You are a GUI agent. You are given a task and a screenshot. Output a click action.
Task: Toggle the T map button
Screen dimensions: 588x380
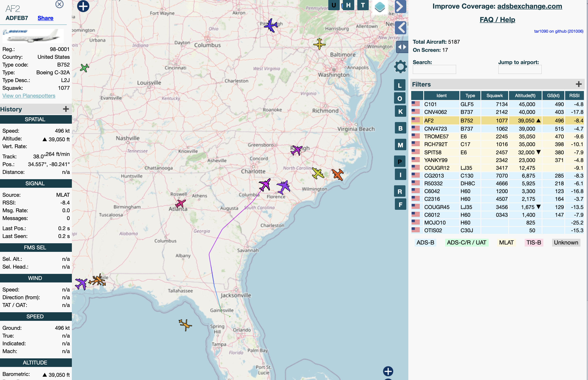tap(363, 5)
